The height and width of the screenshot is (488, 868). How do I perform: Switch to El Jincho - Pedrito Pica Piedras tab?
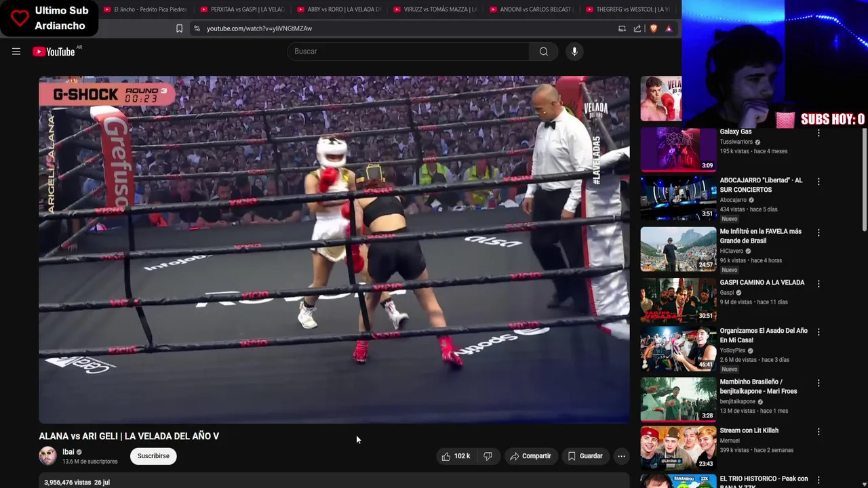(145, 9)
